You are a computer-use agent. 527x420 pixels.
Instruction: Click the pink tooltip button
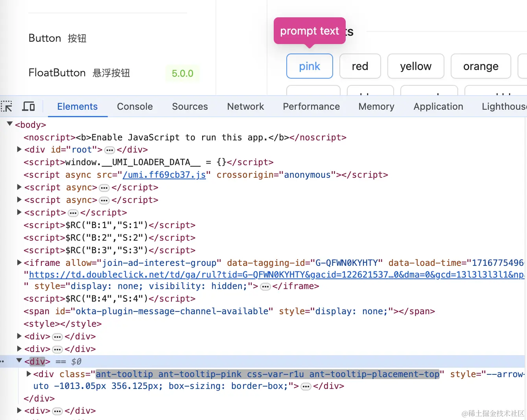tap(310, 66)
